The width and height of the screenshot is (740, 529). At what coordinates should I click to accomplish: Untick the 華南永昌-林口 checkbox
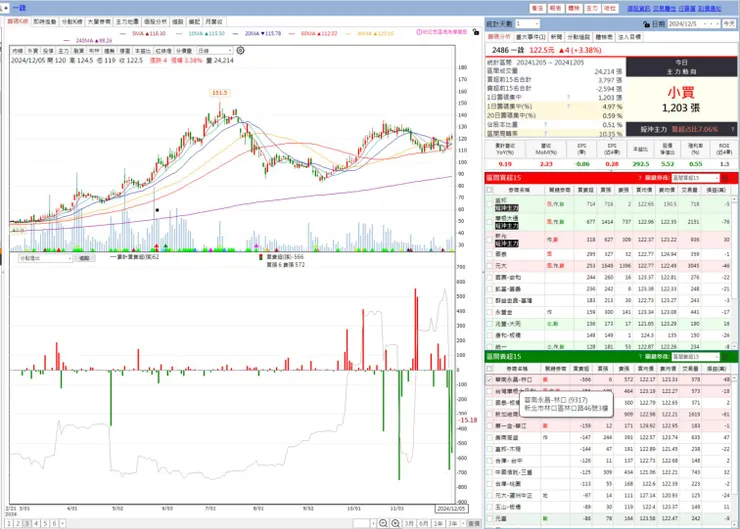coord(489,379)
